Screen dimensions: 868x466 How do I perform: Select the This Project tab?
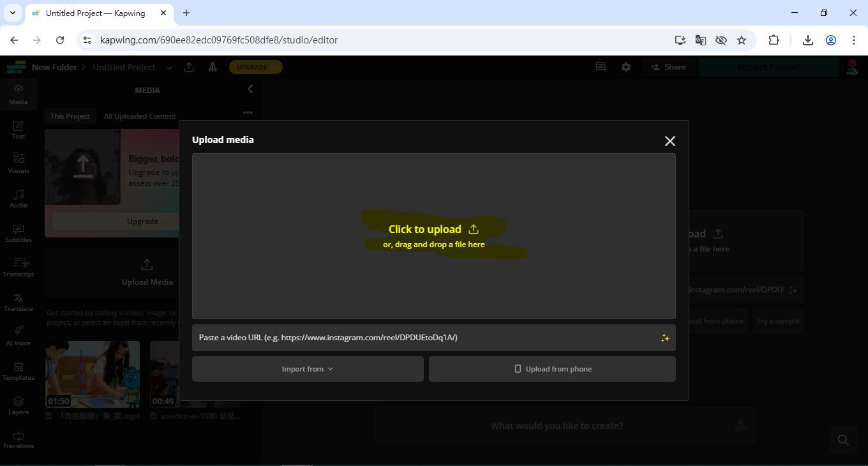[x=70, y=116]
